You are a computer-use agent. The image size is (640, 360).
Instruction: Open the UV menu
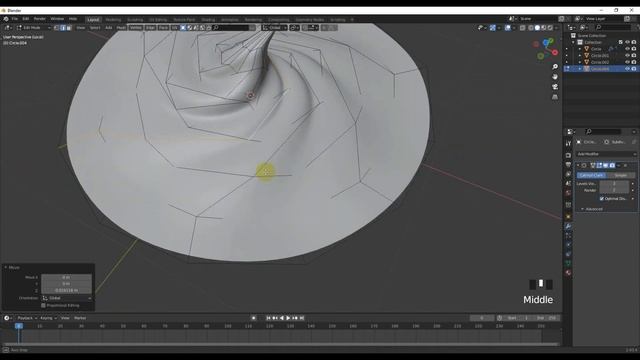click(175, 28)
